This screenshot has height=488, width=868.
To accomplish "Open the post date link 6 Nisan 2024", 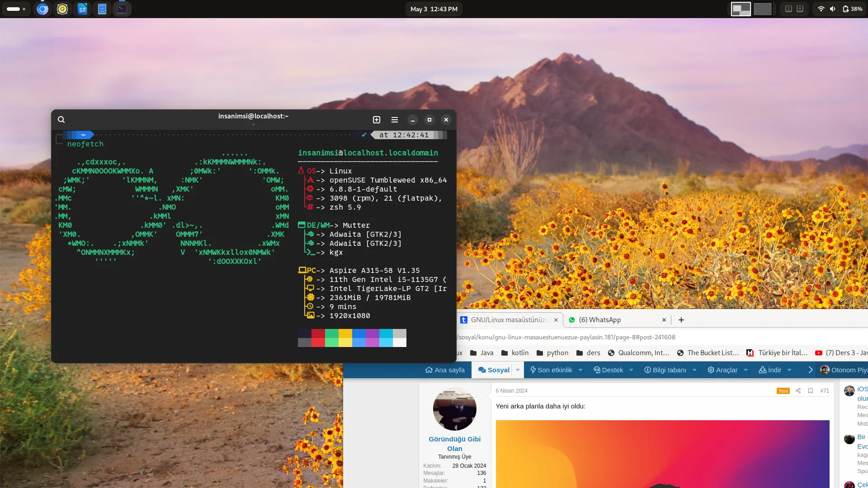I will click(511, 391).
